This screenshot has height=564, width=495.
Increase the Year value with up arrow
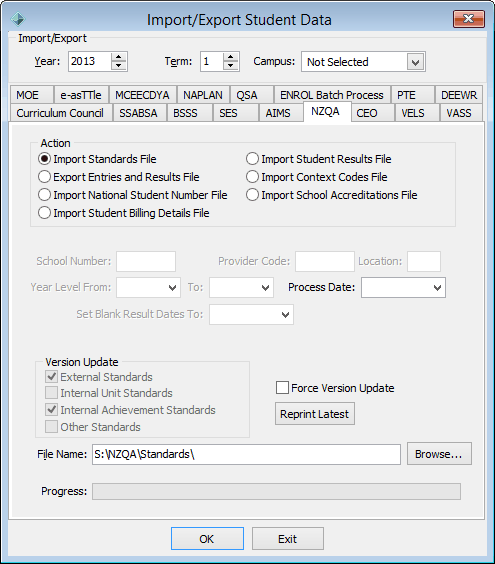tap(118, 57)
